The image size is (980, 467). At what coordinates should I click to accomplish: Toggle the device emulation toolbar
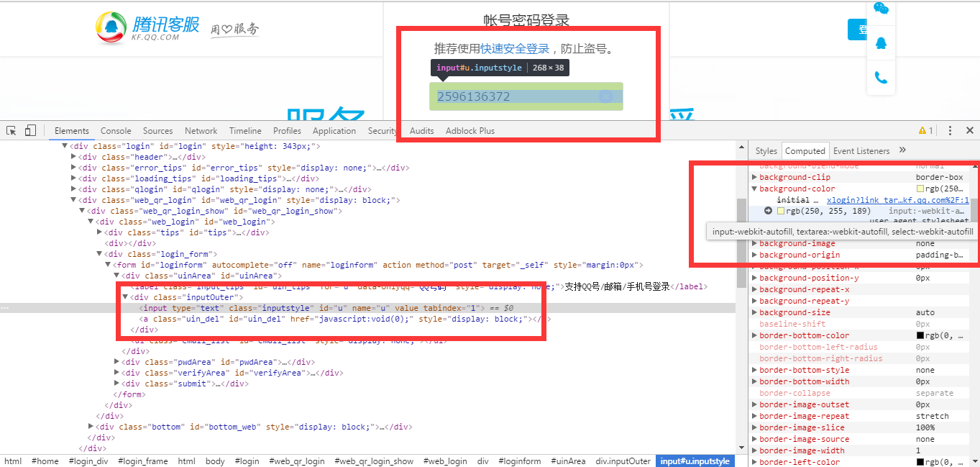(x=29, y=130)
